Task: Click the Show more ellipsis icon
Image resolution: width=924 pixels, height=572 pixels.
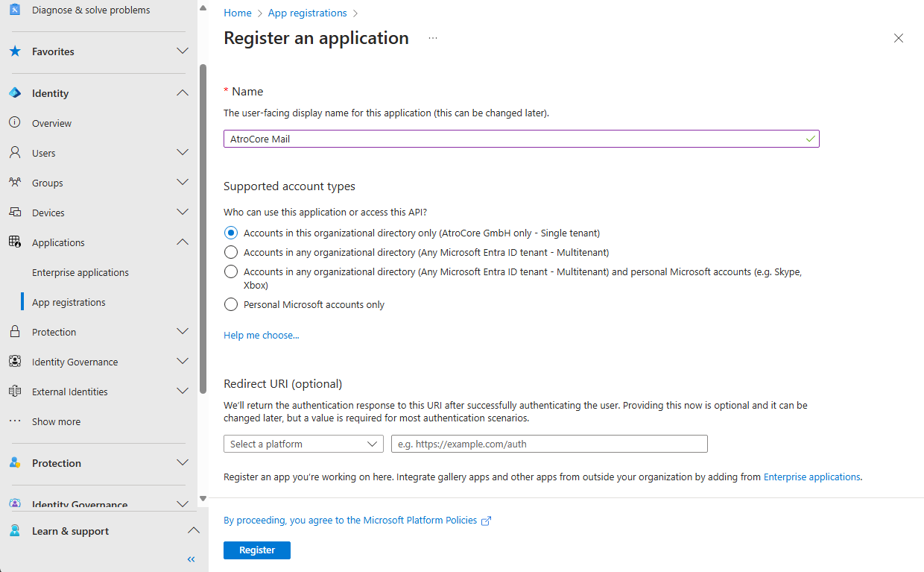Action: (15, 421)
